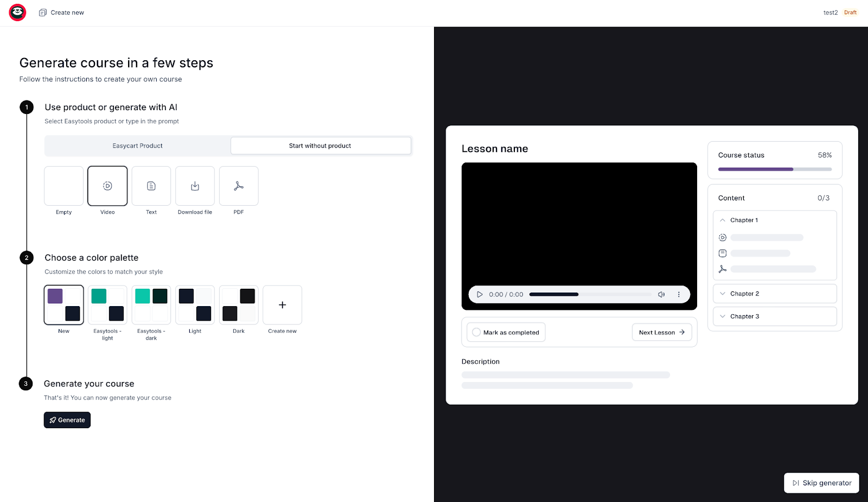The image size is (868, 502).
Task: Click the Content 0/3 counter
Action: click(824, 198)
